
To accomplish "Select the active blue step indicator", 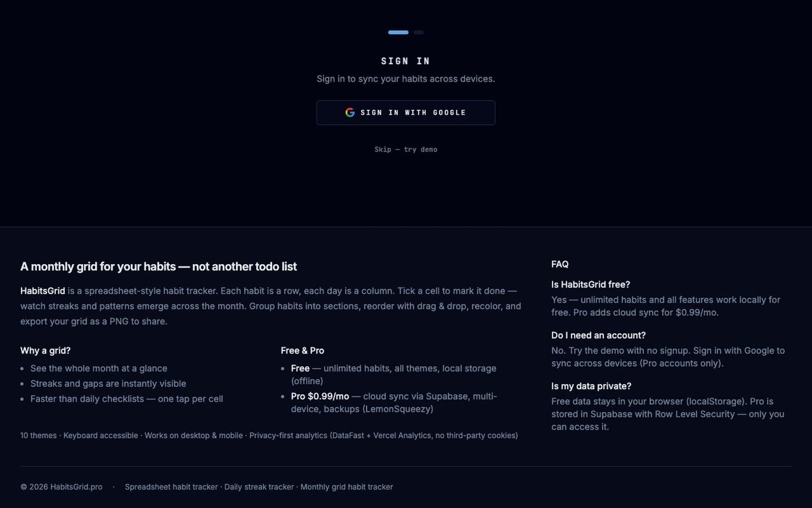I will tap(398, 33).
